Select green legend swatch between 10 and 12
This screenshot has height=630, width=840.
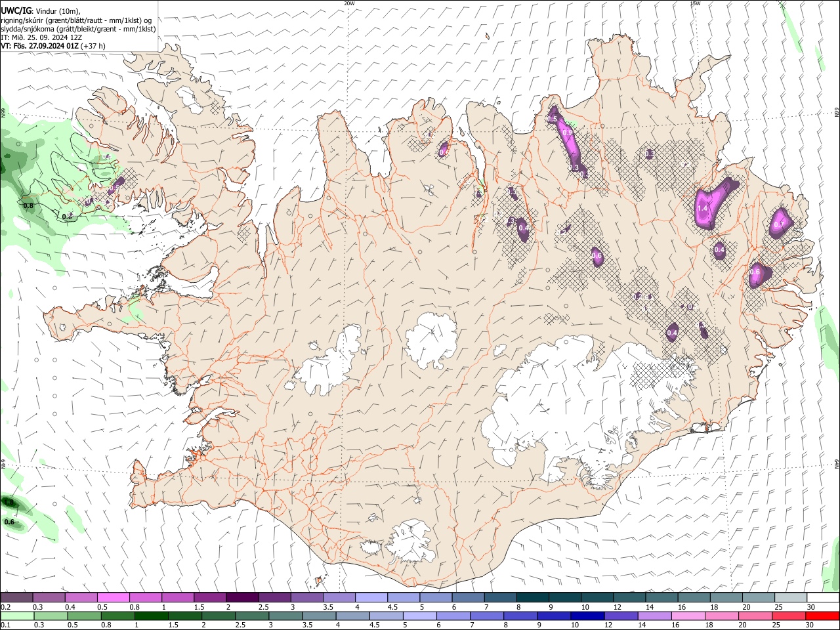(x=587, y=616)
